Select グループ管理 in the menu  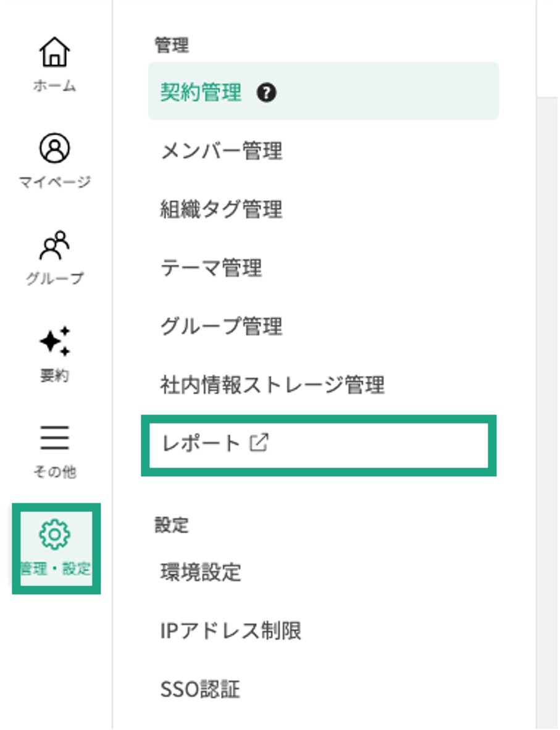tap(221, 326)
